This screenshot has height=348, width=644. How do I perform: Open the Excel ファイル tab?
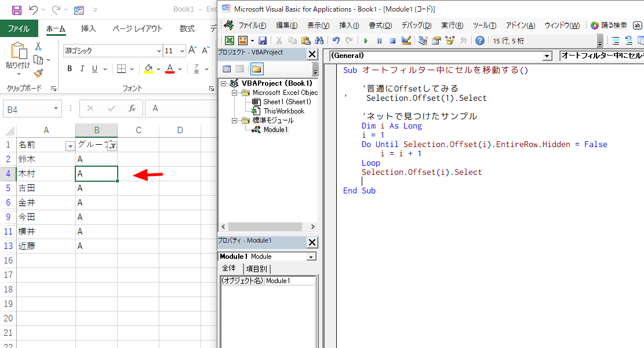[x=19, y=29]
